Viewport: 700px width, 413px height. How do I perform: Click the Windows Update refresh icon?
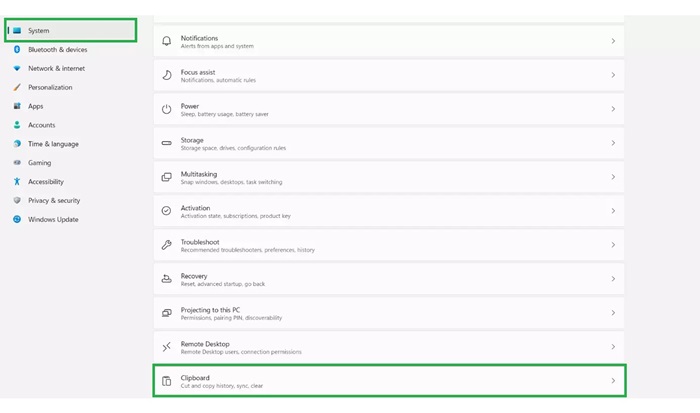click(x=17, y=219)
